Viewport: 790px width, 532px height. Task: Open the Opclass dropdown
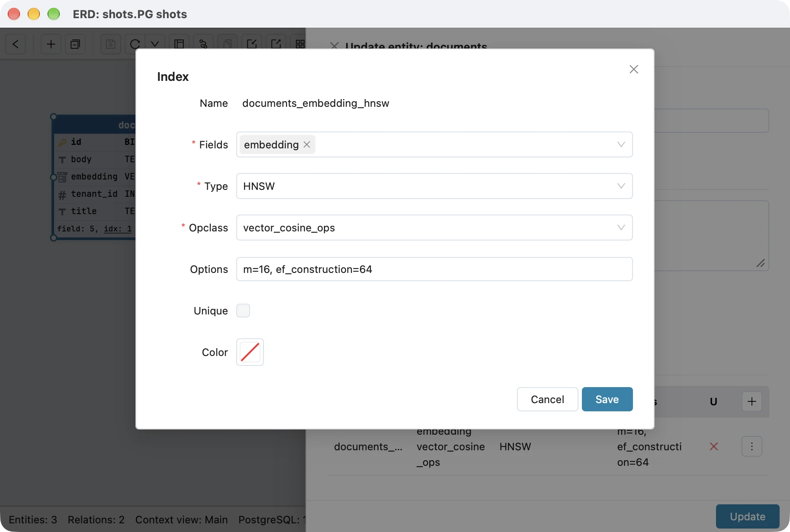point(434,228)
